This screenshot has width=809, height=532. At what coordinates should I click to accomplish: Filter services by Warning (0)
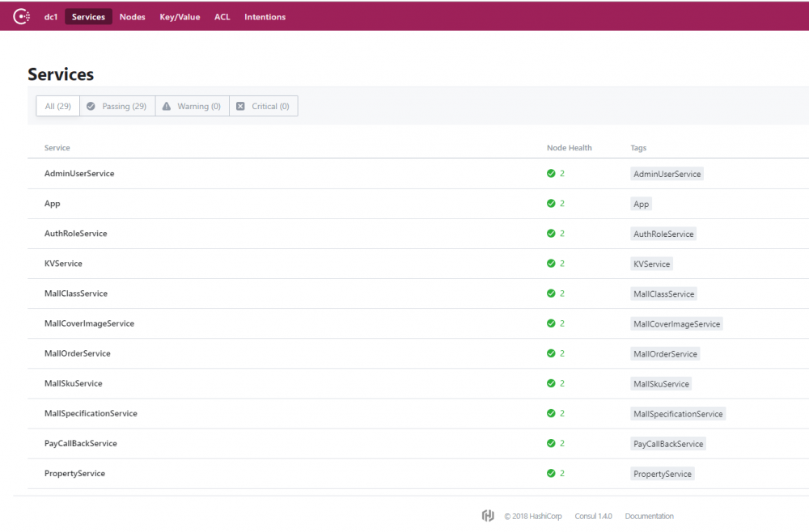tap(192, 106)
